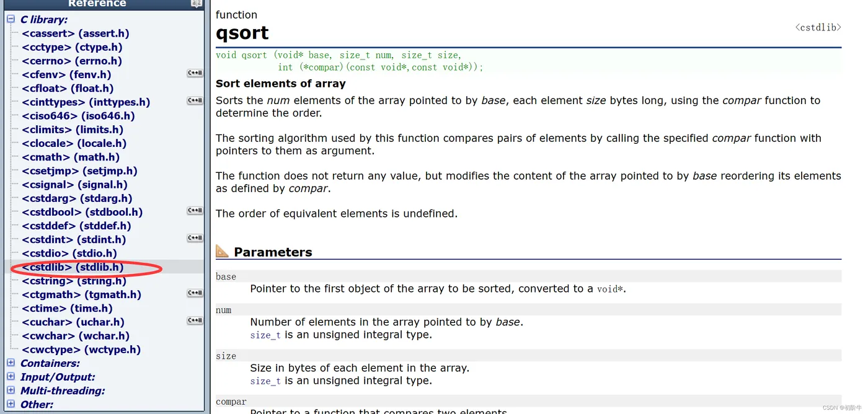Click the C++11 badge next to cstdbool

click(x=195, y=211)
